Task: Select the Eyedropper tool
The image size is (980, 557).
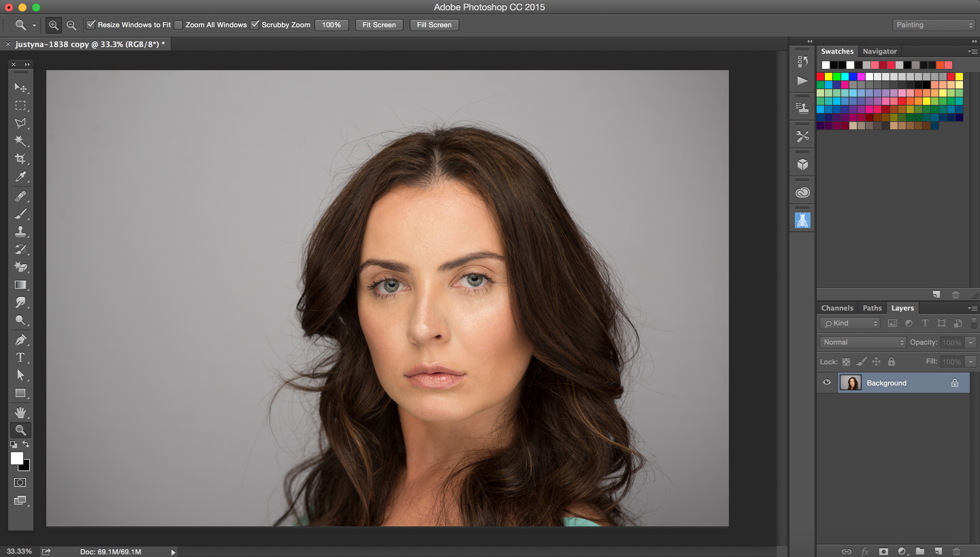Action: tap(20, 177)
